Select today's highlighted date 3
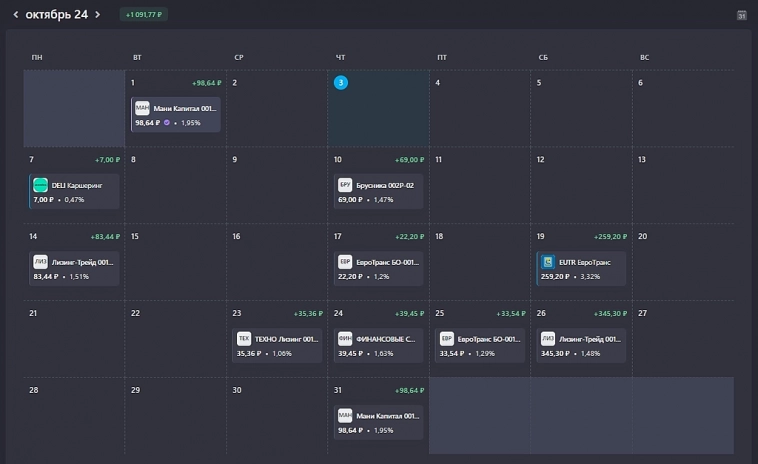758x464 pixels. click(x=340, y=82)
